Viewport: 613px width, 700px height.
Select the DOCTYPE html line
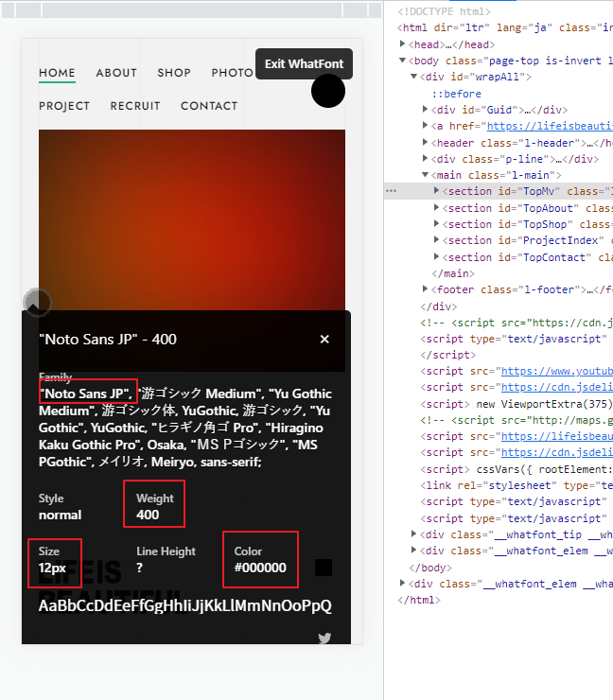pyautogui.click(x=445, y=11)
